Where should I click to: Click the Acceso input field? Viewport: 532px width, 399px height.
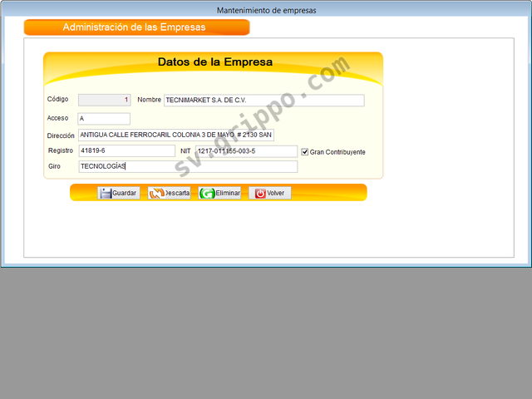pos(104,119)
